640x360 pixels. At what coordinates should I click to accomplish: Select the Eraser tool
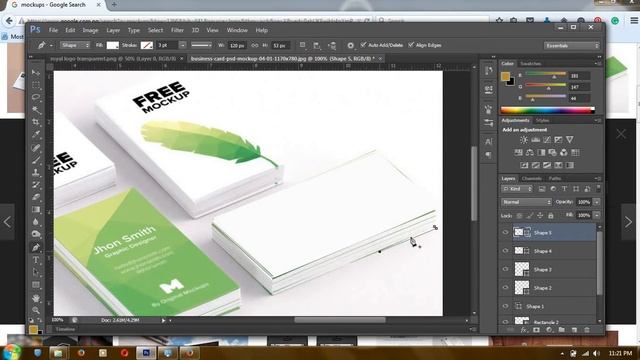[x=36, y=197]
